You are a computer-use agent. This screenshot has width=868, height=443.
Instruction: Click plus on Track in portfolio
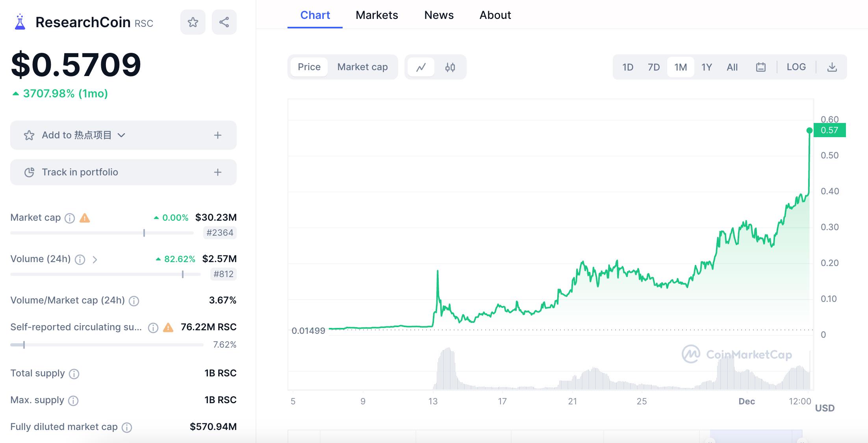click(x=217, y=172)
